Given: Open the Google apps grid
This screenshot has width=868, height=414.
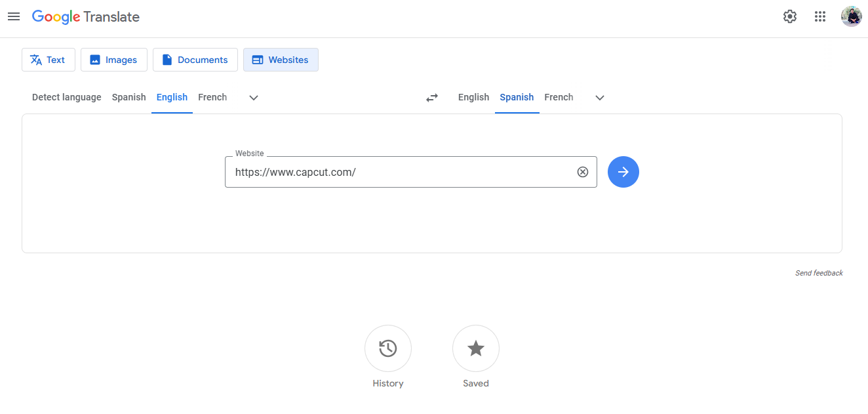Looking at the screenshot, I should coord(819,16).
